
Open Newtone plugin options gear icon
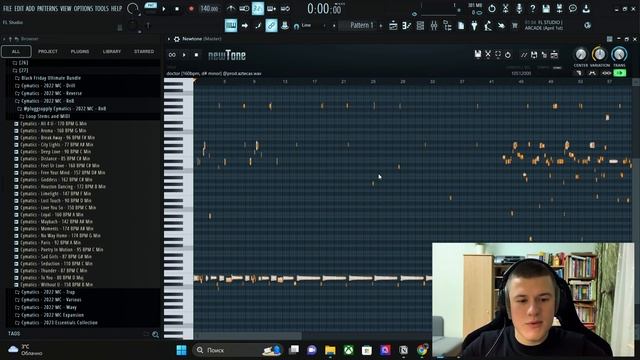click(177, 39)
